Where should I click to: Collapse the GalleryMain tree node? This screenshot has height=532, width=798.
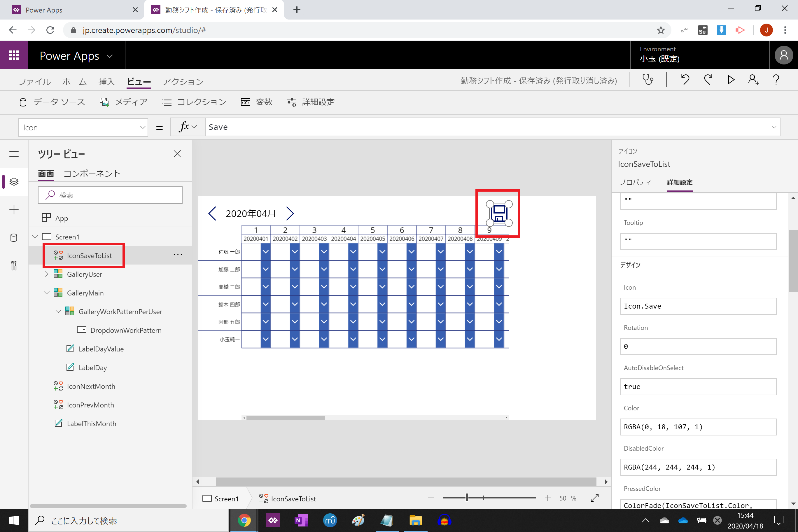coord(46,293)
